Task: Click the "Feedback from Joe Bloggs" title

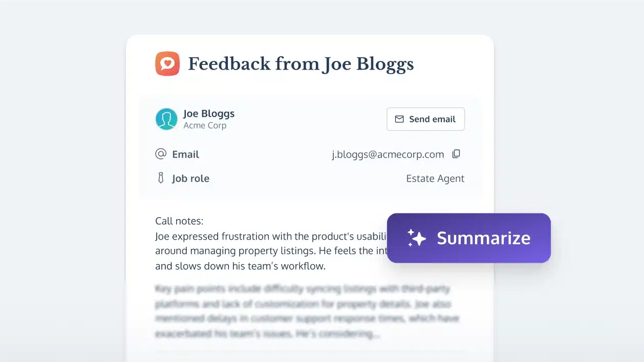Action: click(x=300, y=65)
